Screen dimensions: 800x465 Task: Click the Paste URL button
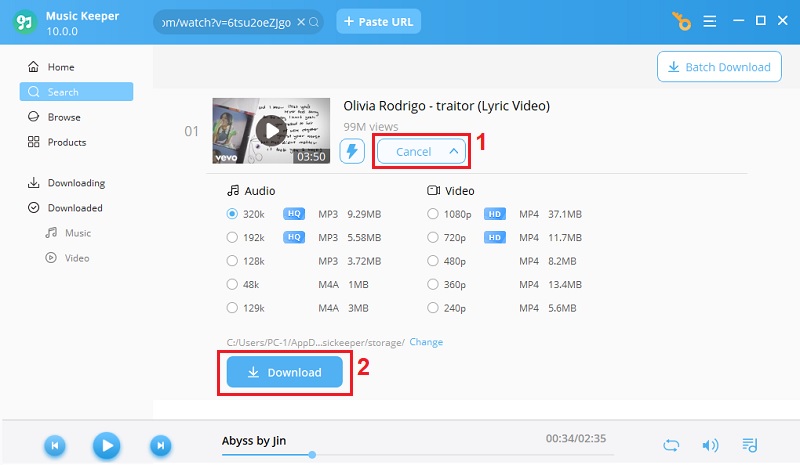379,21
